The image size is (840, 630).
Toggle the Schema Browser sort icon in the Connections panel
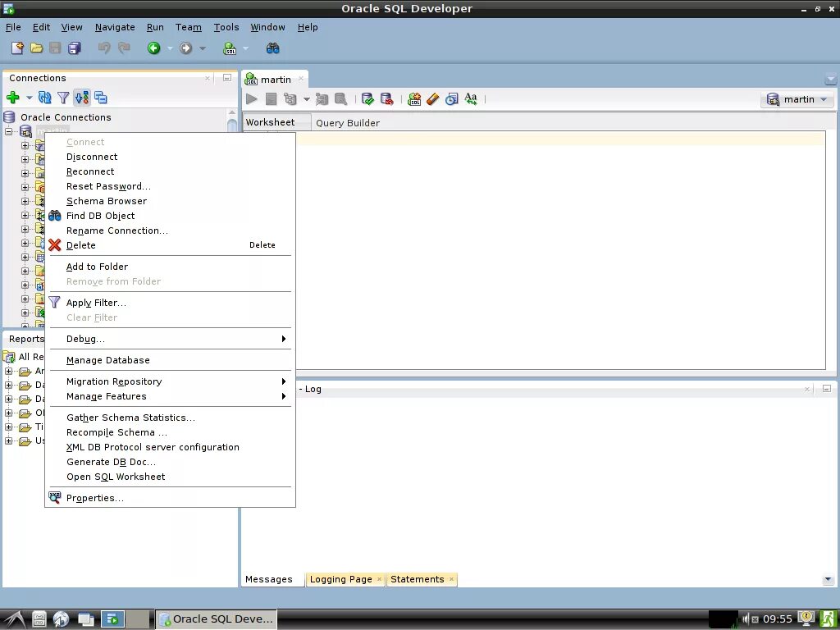pos(82,98)
